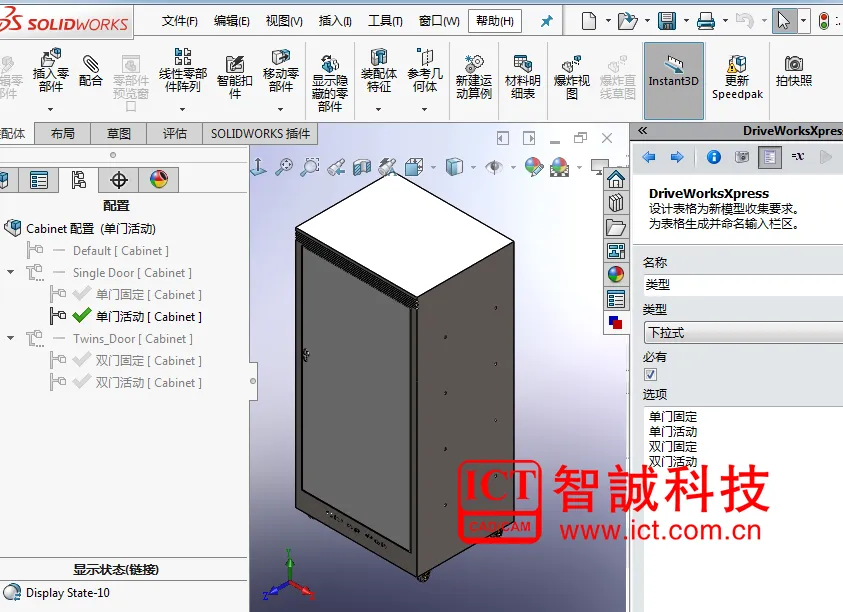Click the Zoom to Fit icon
The height and width of the screenshot is (612, 843).
click(x=284, y=167)
